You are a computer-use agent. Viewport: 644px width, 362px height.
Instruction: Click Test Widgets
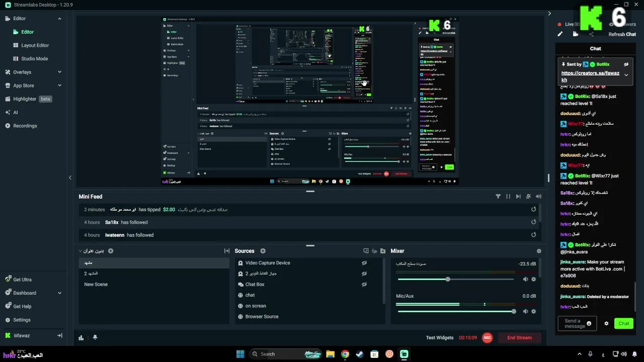[x=440, y=338]
